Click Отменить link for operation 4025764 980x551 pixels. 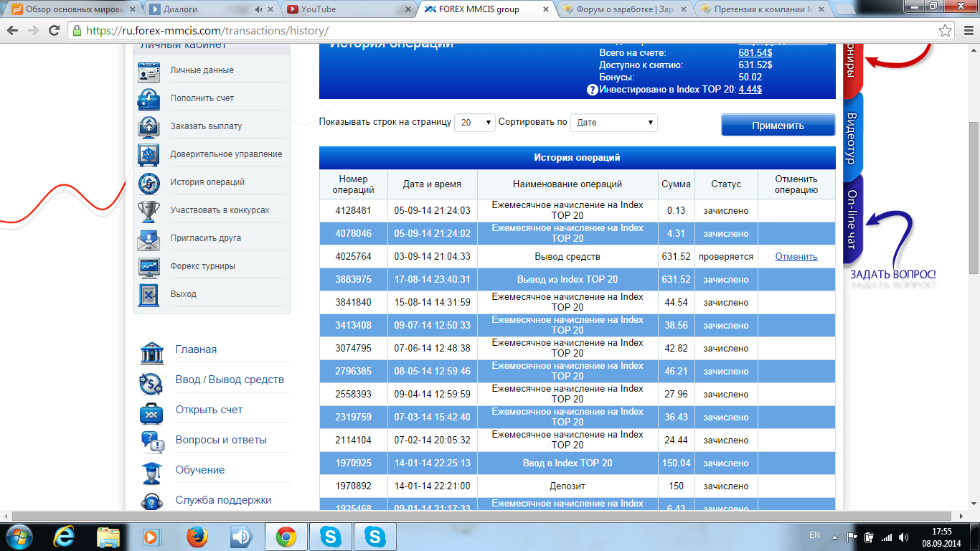pyautogui.click(x=796, y=257)
